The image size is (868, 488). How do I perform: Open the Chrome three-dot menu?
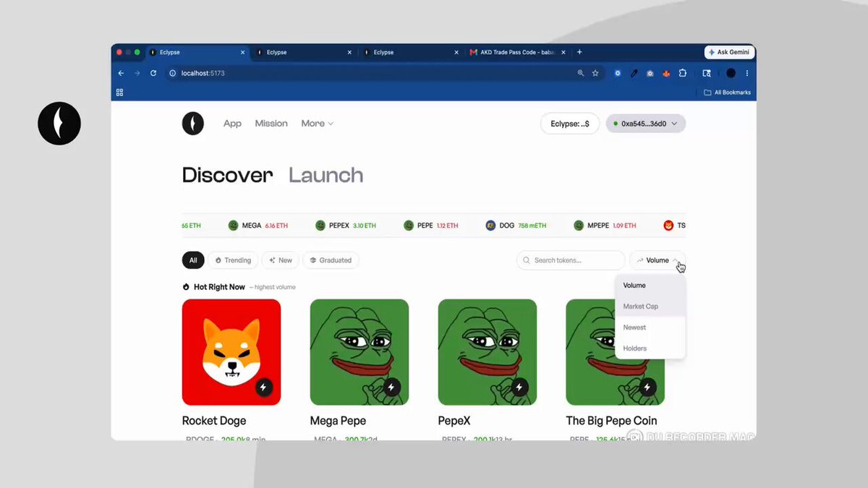pos(747,73)
